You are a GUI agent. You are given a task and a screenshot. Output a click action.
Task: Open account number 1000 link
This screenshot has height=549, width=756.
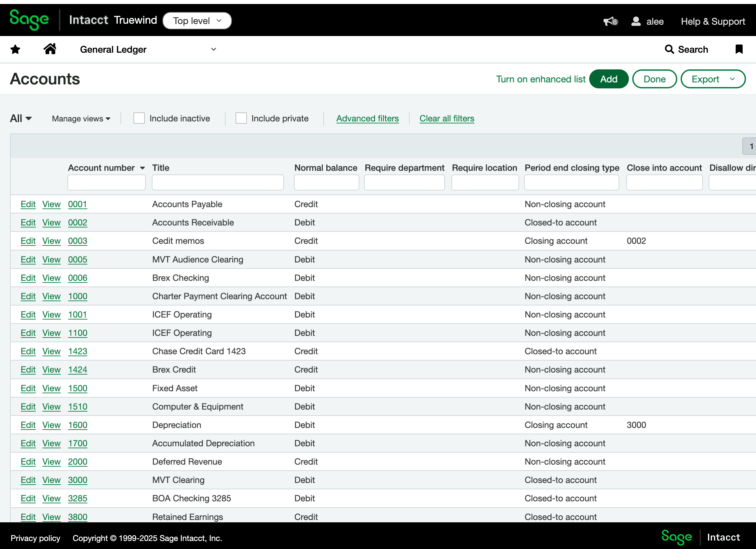78,296
